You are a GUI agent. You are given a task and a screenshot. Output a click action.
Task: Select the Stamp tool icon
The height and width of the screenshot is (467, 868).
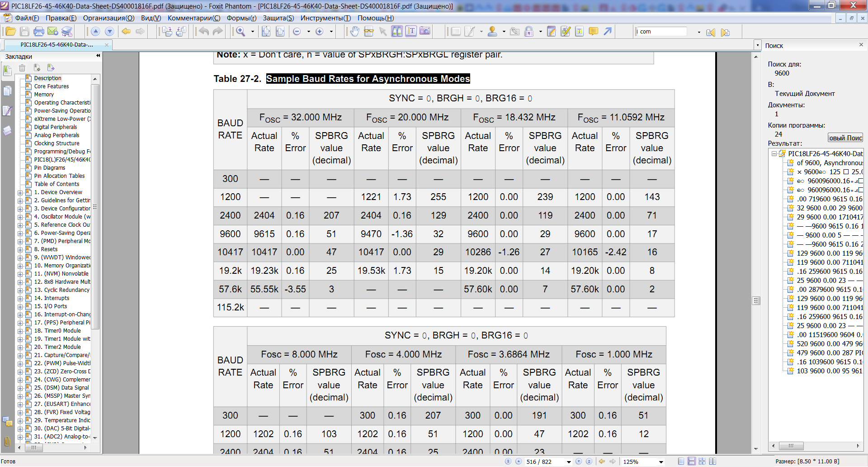pyautogui.click(x=492, y=31)
